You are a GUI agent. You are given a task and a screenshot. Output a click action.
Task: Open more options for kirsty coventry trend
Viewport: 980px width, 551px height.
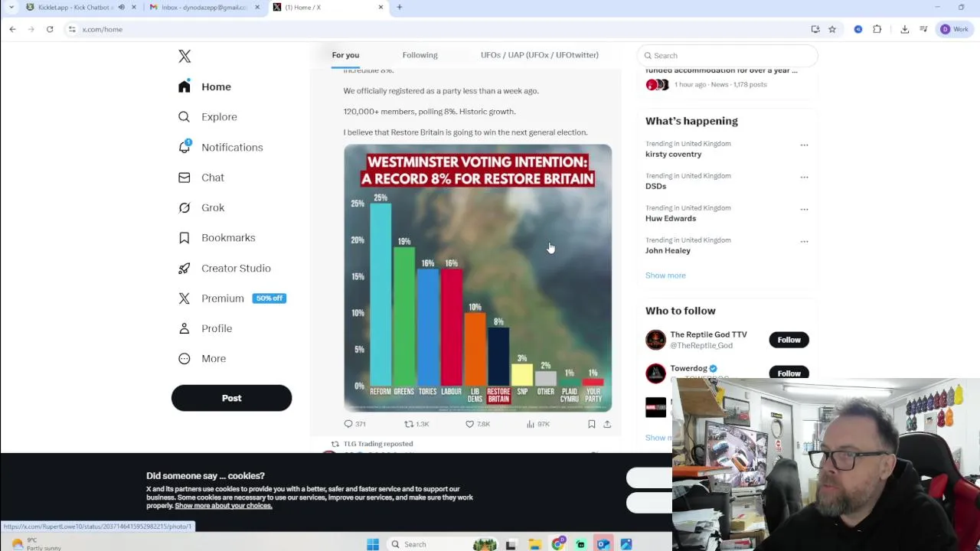coord(804,145)
